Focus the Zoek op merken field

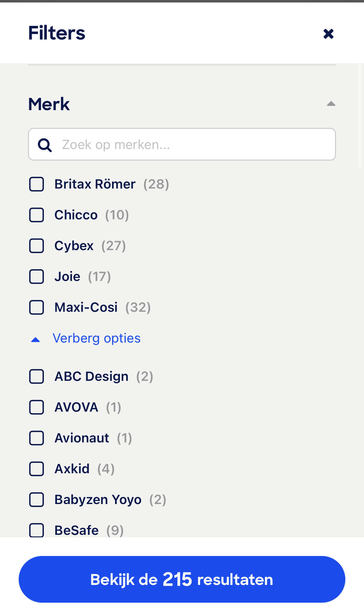click(182, 144)
